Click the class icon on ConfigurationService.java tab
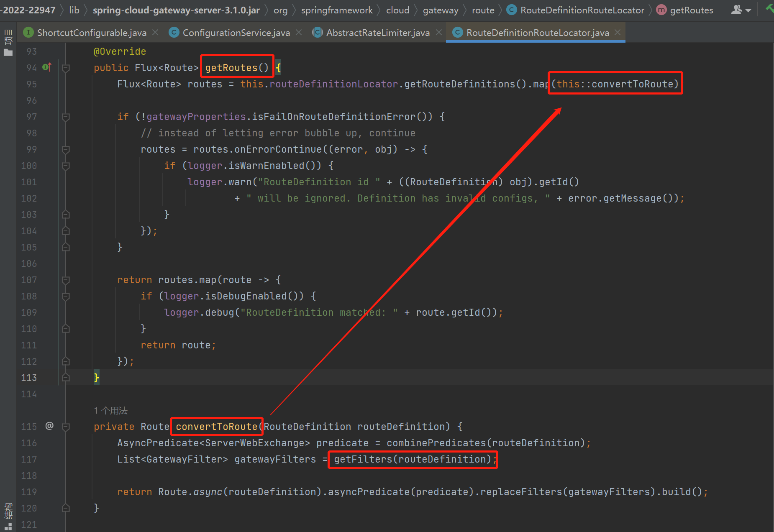The height and width of the screenshot is (532, 774). 174,33
